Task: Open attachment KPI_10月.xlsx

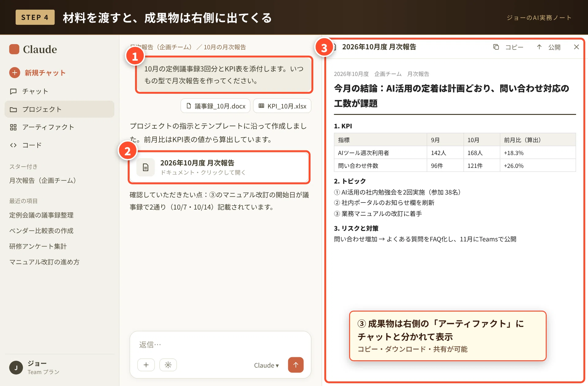Action: 282,106
